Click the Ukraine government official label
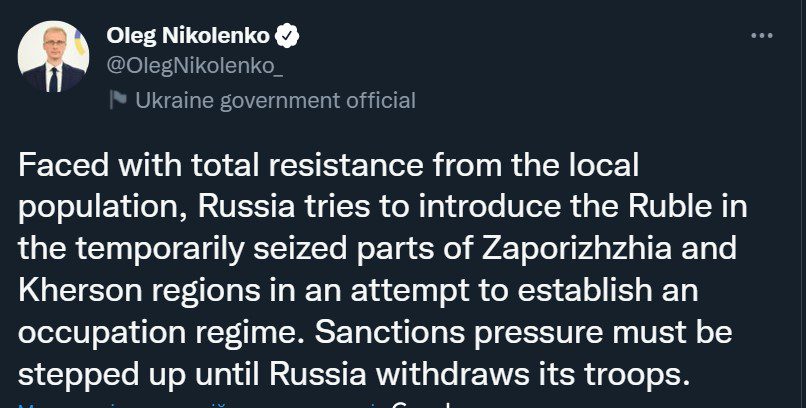The image size is (806, 408). coord(276,101)
